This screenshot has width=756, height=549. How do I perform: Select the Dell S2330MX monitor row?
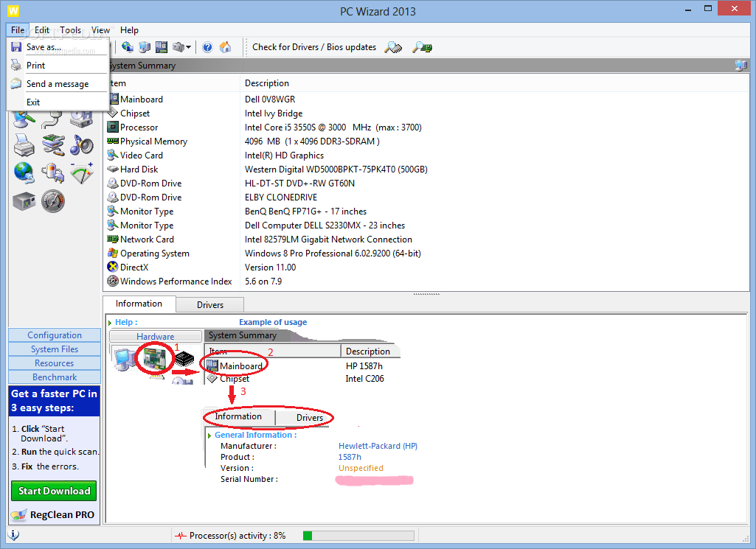pos(427,225)
